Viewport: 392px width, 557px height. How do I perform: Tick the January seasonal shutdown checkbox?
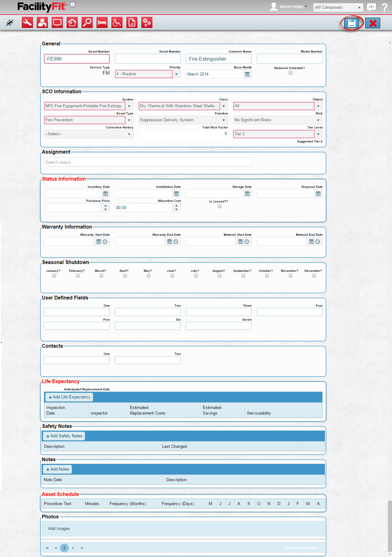click(54, 276)
